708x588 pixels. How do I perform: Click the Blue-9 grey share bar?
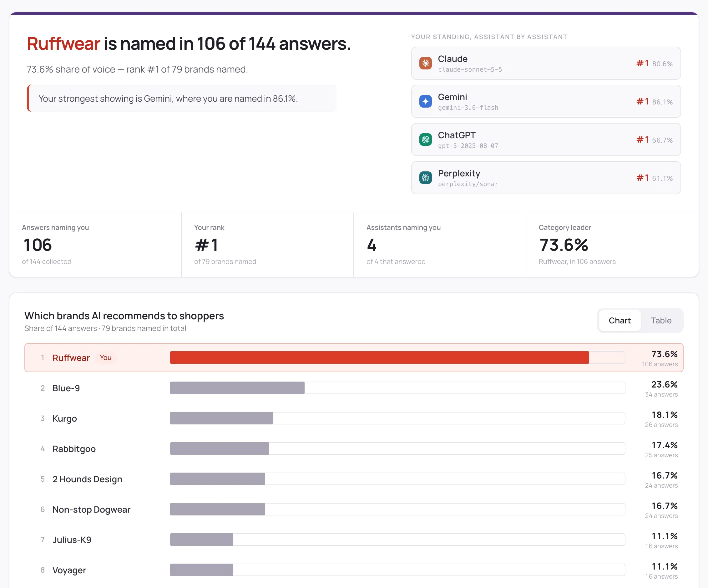[x=237, y=388]
